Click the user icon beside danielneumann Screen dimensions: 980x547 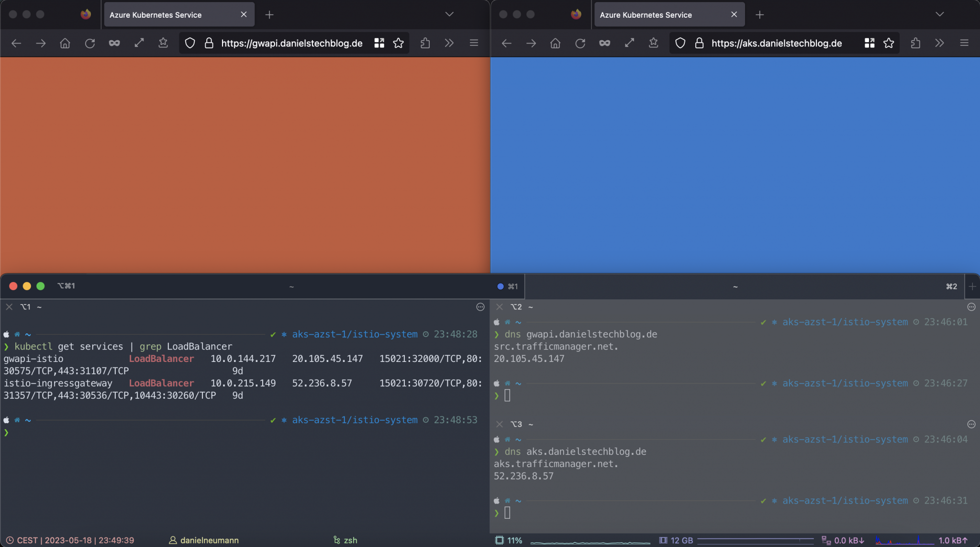click(x=172, y=540)
